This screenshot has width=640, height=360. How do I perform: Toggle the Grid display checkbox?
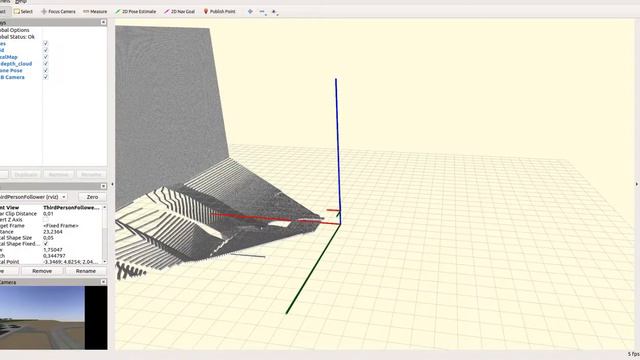pos(45,50)
